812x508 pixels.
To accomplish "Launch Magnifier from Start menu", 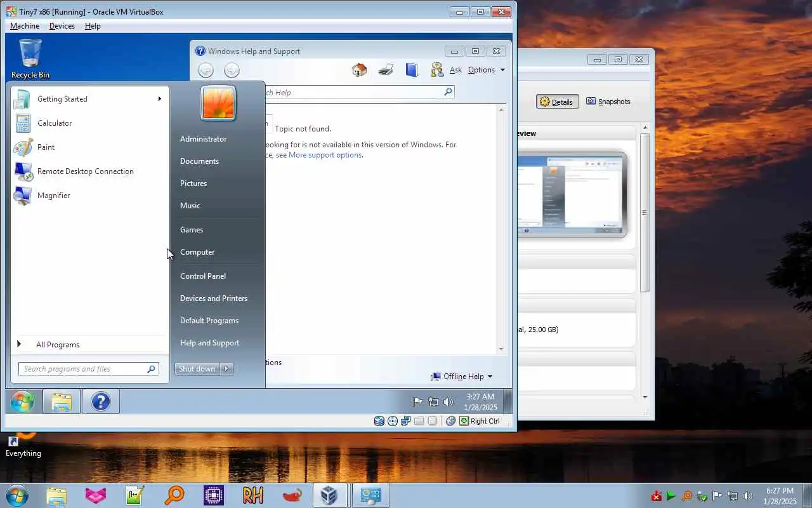I will (x=89, y=196).
